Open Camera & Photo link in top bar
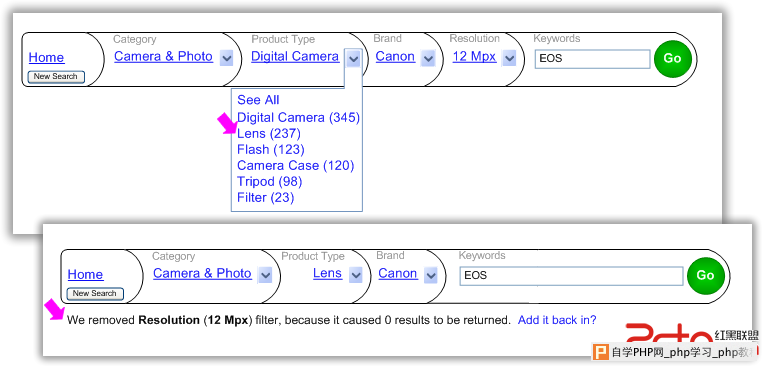The height and width of the screenshot is (366, 762). [x=163, y=57]
